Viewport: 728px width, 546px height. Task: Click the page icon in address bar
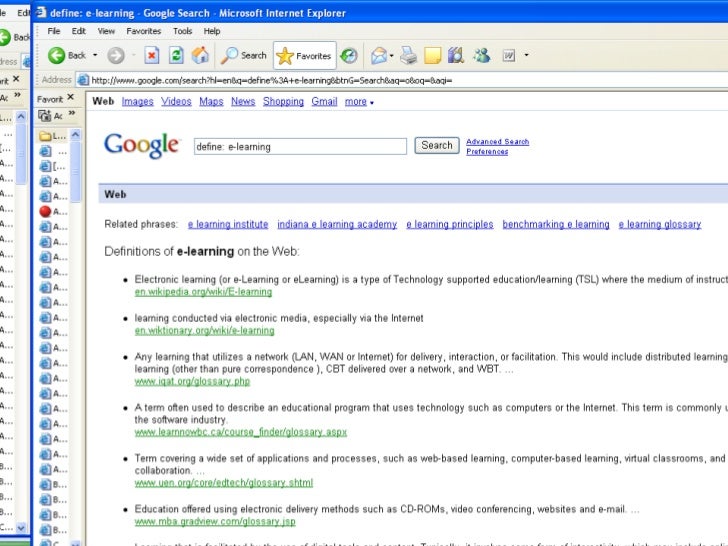pyautogui.click(x=83, y=80)
